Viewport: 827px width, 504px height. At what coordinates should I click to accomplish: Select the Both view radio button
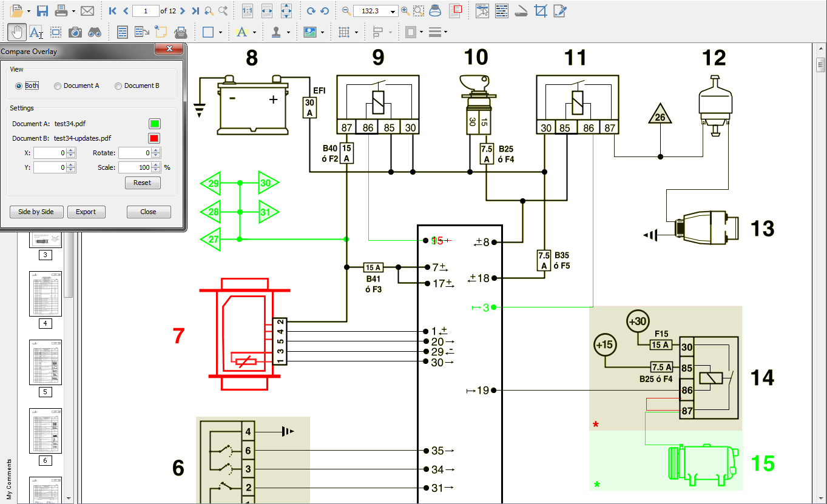[x=19, y=86]
